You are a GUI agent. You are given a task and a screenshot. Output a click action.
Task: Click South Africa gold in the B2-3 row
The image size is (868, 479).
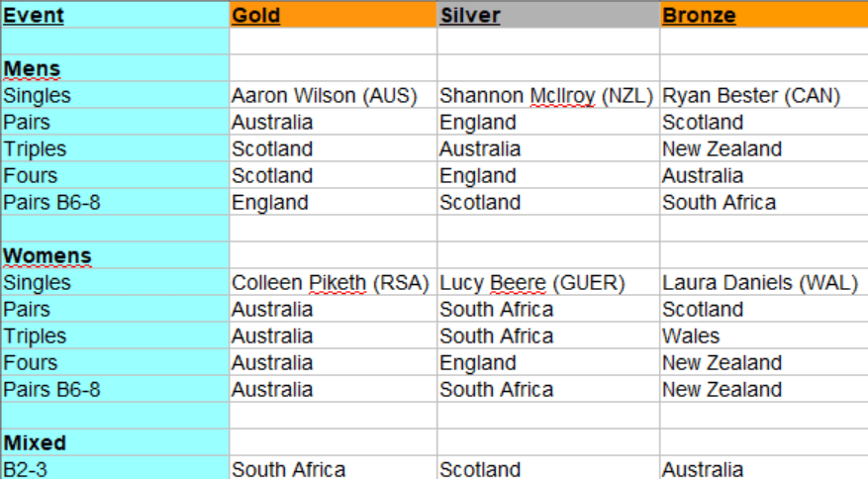288,469
